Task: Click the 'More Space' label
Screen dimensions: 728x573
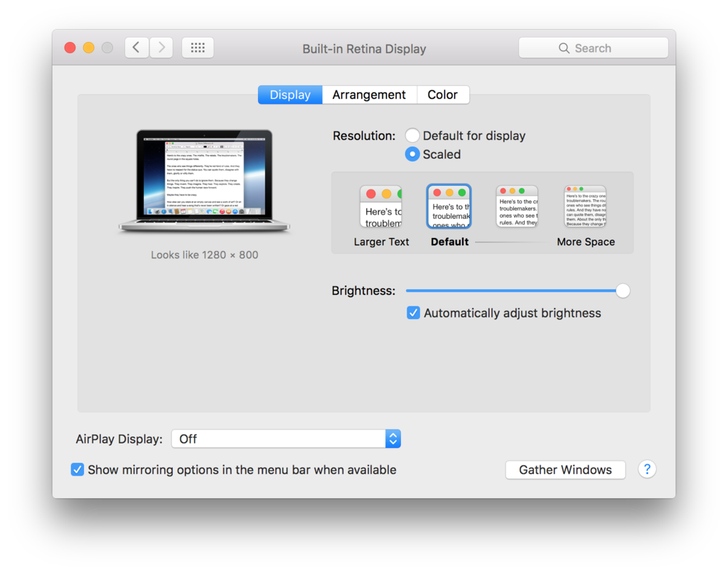Action: [586, 242]
